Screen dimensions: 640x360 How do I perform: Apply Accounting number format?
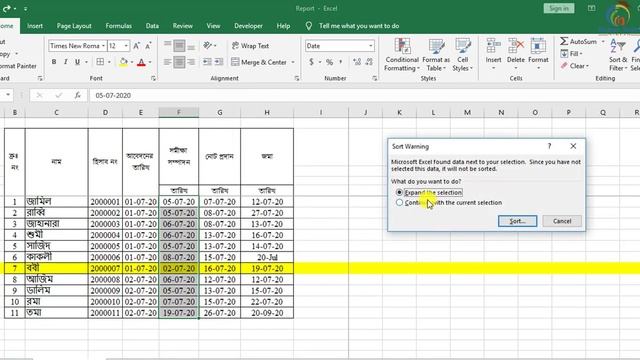pos(311,62)
